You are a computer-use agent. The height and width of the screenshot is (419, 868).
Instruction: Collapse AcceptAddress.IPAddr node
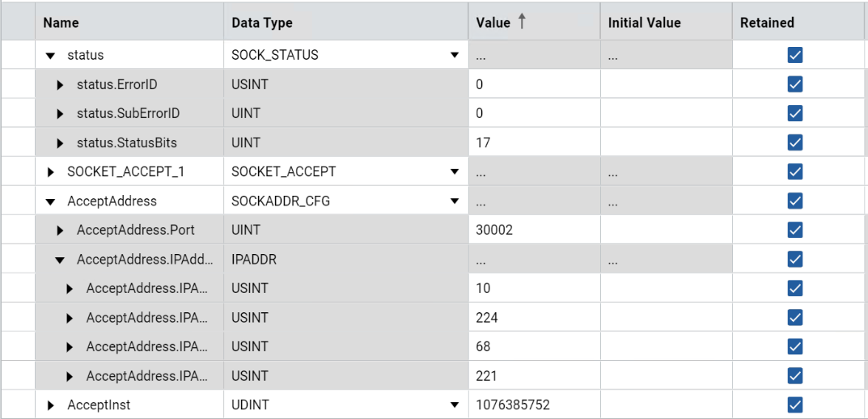pyautogui.click(x=61, y=260)
